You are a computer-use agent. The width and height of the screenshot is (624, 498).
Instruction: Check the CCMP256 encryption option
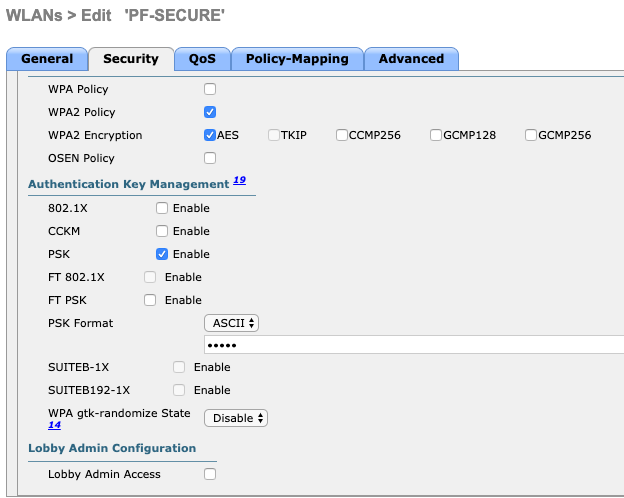tap(342, 135)
